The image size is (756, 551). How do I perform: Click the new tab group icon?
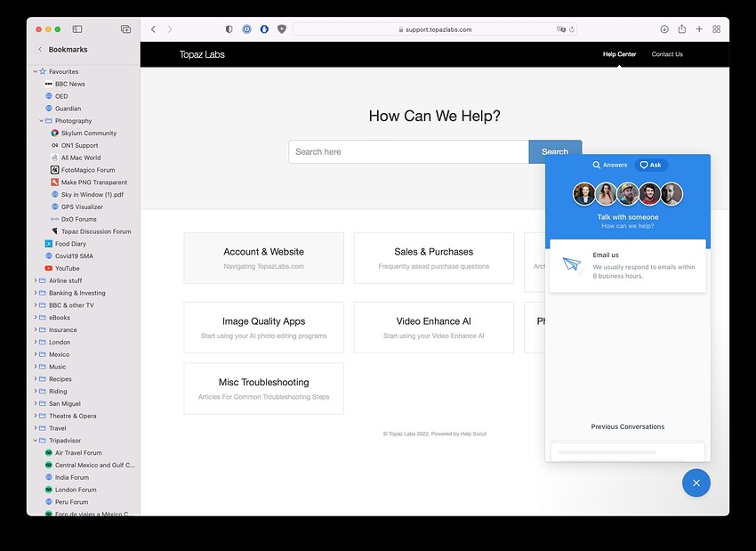pos(125,29)
